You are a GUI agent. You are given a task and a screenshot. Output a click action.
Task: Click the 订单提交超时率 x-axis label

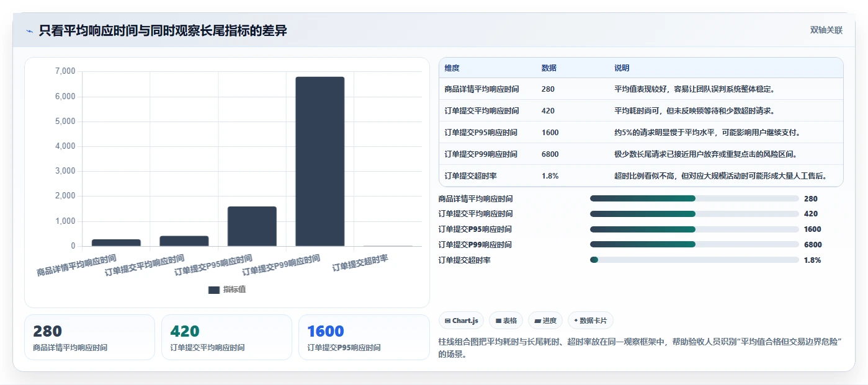360,263
